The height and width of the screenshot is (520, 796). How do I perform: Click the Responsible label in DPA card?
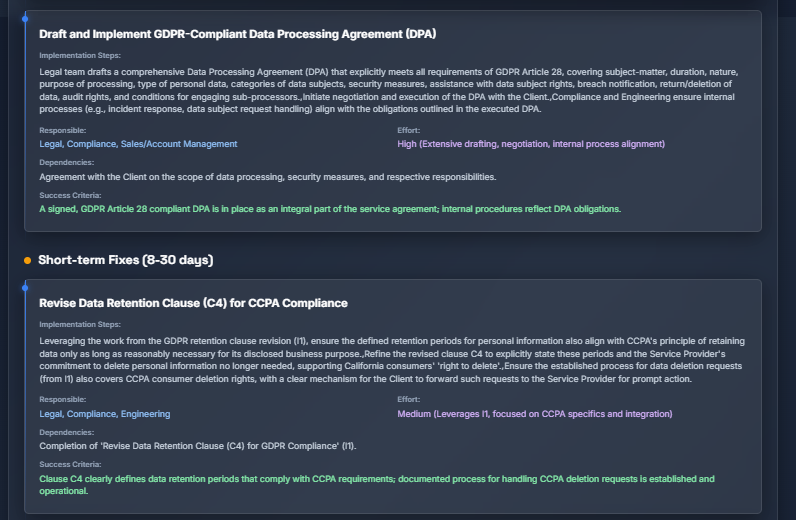62,131
